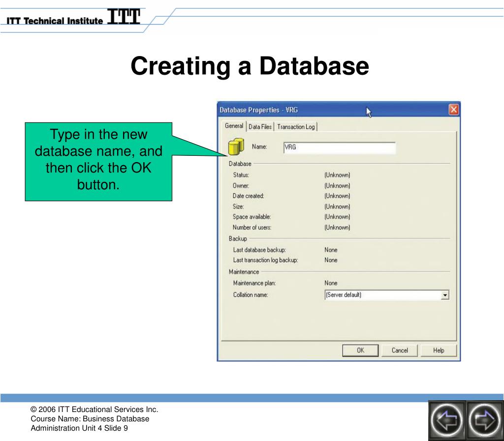The image size is (504, 441).
Task: Click the (Server default) collation value
Action: point(343,294)
